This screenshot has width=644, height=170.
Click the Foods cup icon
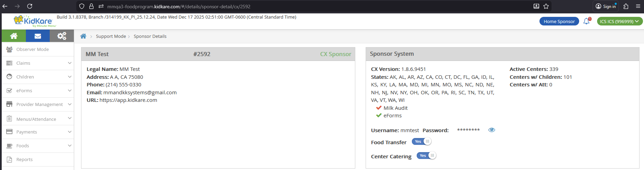click(10, 146)
